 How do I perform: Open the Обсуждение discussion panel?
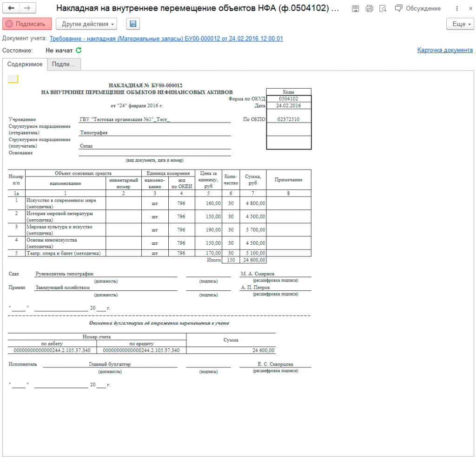coord(418,8)
